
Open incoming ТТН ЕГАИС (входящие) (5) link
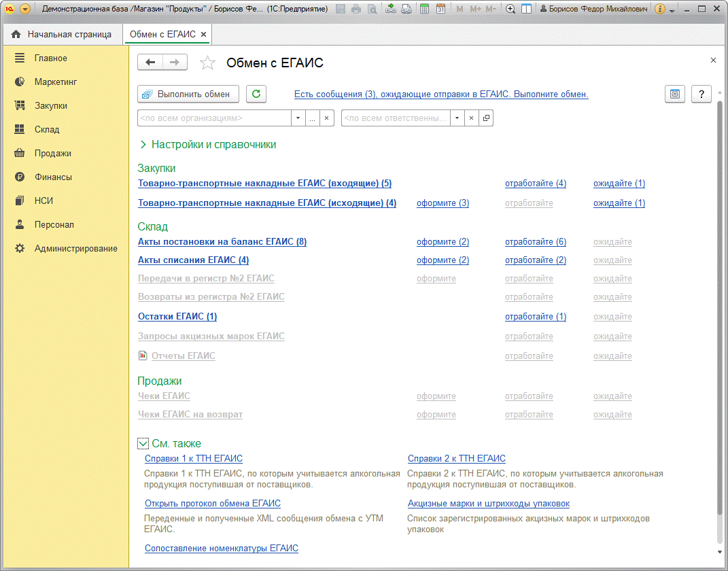pyautogui.click(x=264, y=184)
